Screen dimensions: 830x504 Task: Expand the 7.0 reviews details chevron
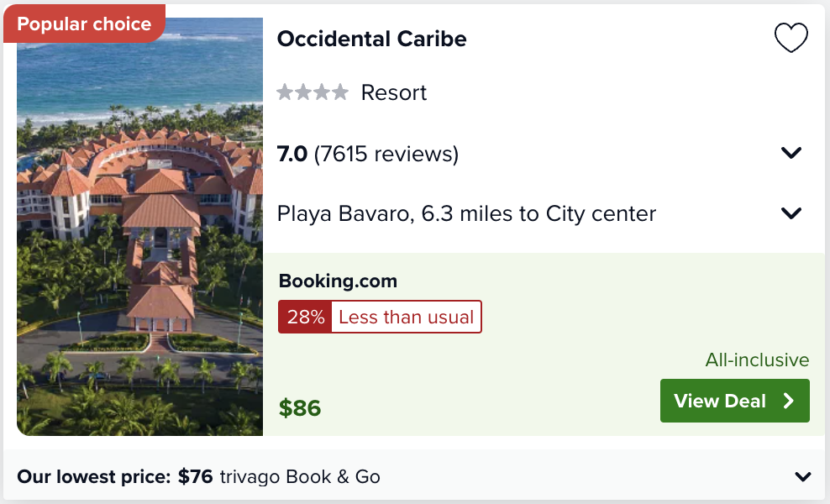791,153
